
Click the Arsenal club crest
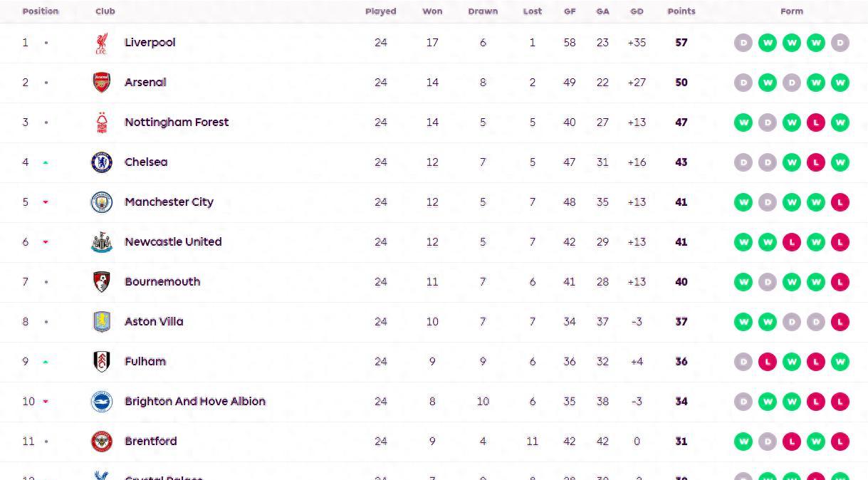tap(102, 83)
